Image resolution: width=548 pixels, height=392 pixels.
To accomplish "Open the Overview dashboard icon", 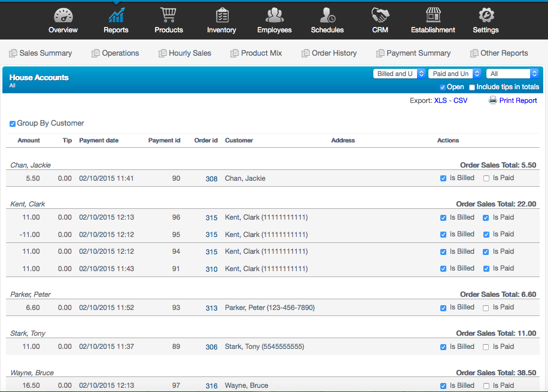I will coord(63,16).
